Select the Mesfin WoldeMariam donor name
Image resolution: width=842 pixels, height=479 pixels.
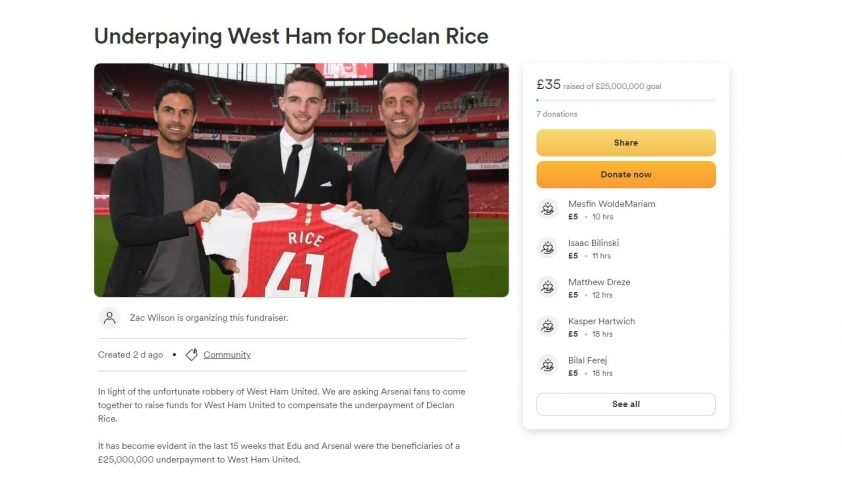(x=612, y=204)
